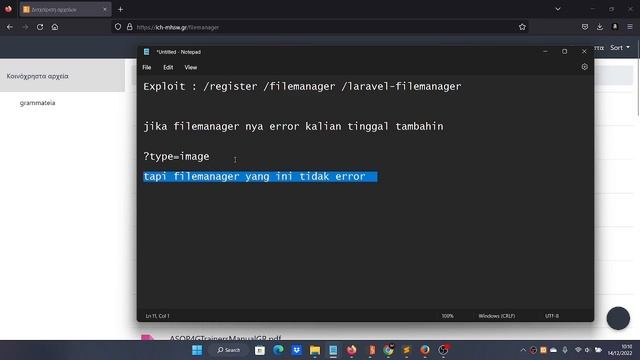The height and width of the screenshot is (360, 640).
Task: Close the filemanager browser tab
Action: click(104, 9)
